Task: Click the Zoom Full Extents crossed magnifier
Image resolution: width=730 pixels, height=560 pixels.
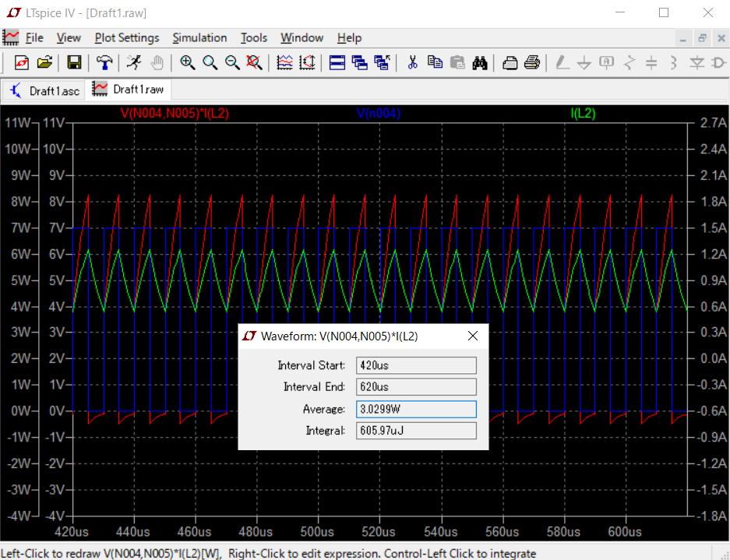Action: [x=254, y=62]
